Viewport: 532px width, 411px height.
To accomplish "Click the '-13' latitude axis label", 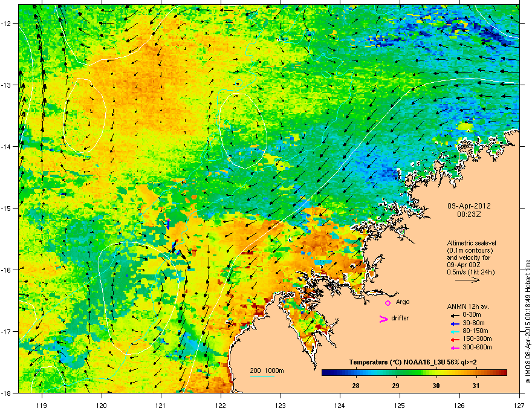I will [7, 85].
